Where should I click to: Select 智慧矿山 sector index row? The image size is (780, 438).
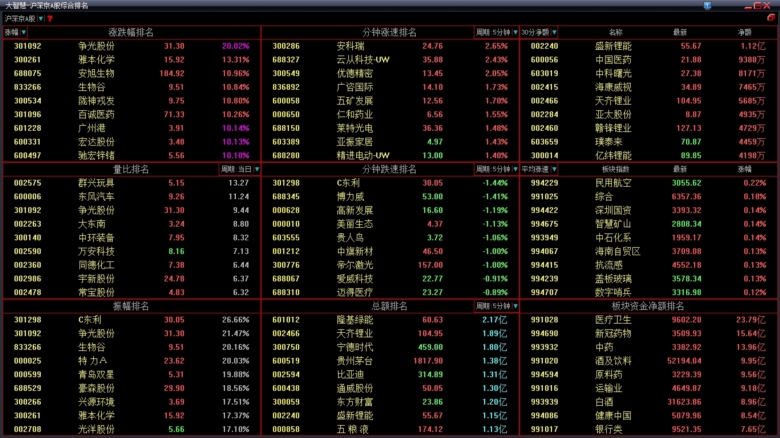click(x=648, y=224)
